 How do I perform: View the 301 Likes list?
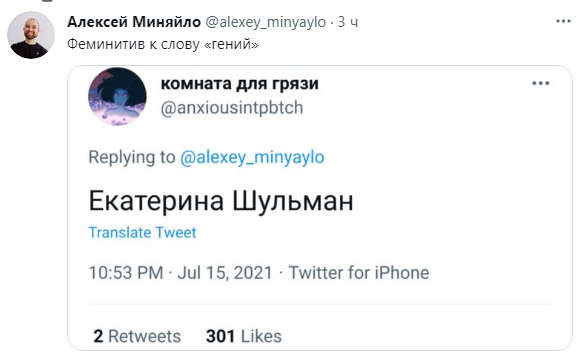point(243,336)
